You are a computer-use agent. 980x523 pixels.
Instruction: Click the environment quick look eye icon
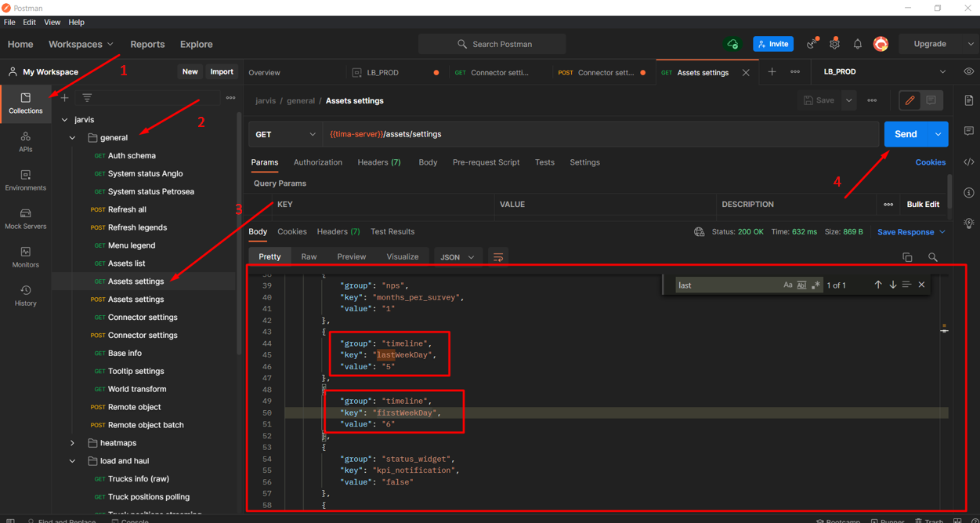click(x=969, y=71)
